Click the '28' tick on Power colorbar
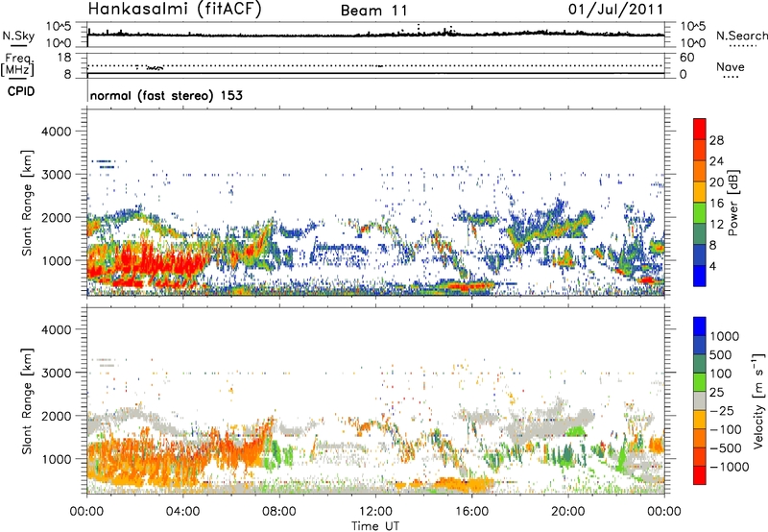The width and height of the screenshot is (768, 532). (716, 140)
